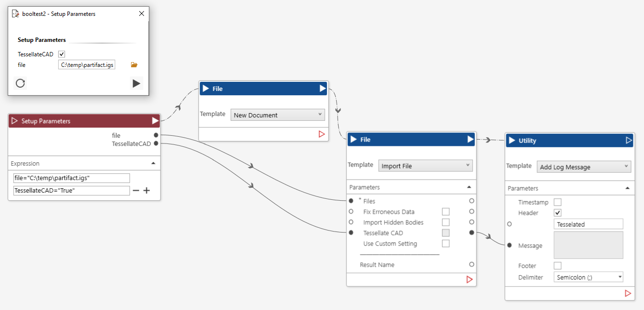This screenshot has height=310, width=644.
Task: Click the minus icon to remove expression
Action: pos(136,191)
